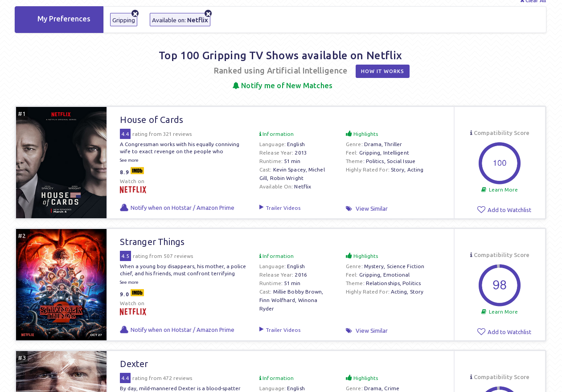Click House of Cards Notify when on Hotstar link
The height and width of the screenshot is (392, 562).
point(182,208)
